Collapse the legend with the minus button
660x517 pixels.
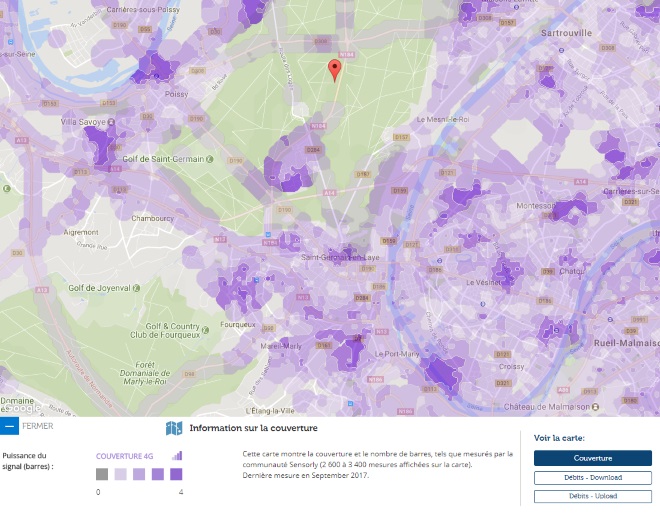(9, 426)
